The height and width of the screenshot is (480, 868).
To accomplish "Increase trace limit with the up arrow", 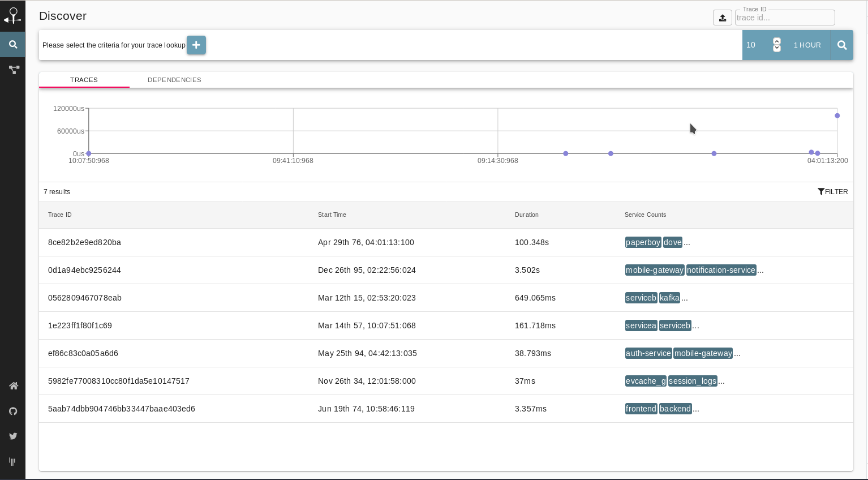I will coord(777,41).
